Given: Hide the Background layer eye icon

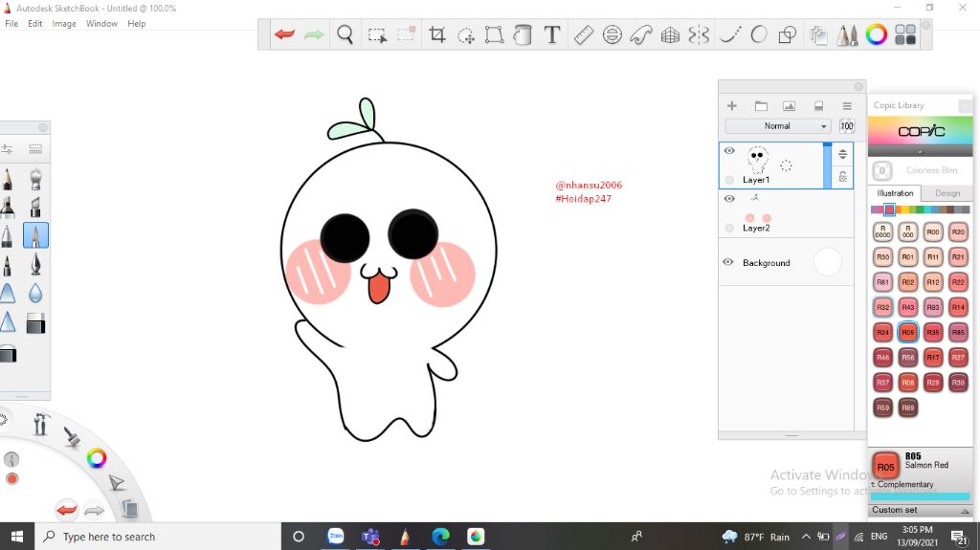Looking at the screenshot, I should pos(728,262).
